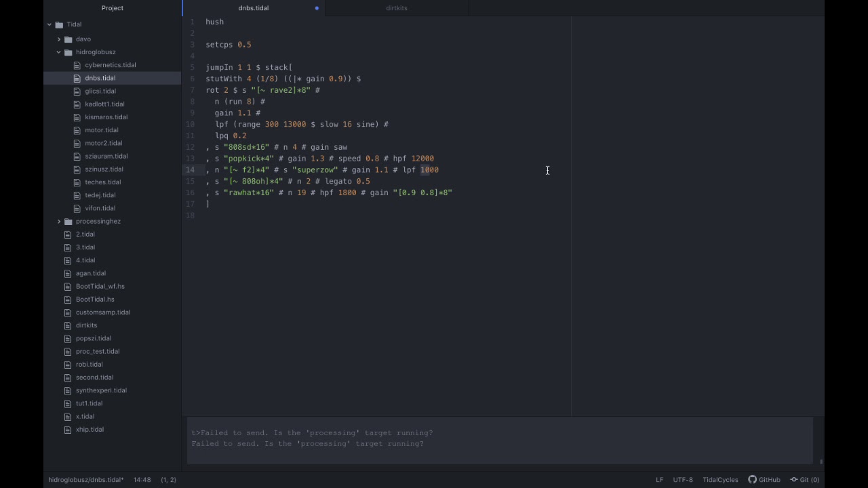Click file icon next to kismaros.tidal
Screen dimensions: 868x488
point(77,117)
